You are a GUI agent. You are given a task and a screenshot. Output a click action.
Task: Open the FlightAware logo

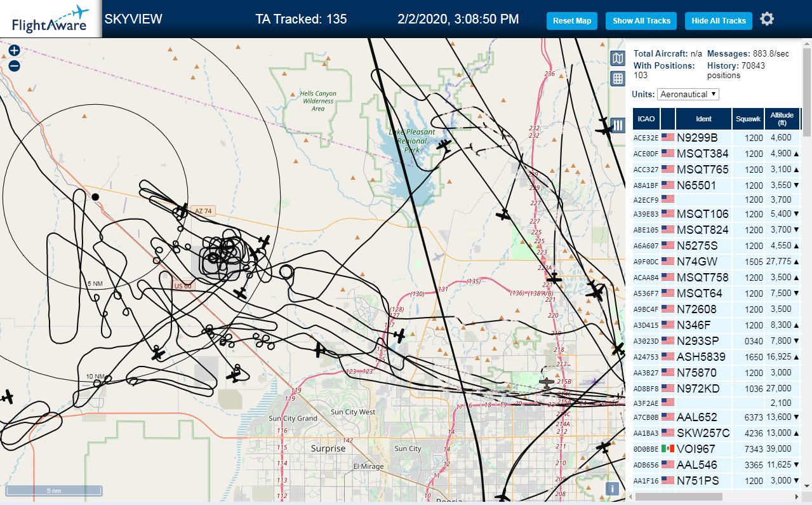point(50,19)
